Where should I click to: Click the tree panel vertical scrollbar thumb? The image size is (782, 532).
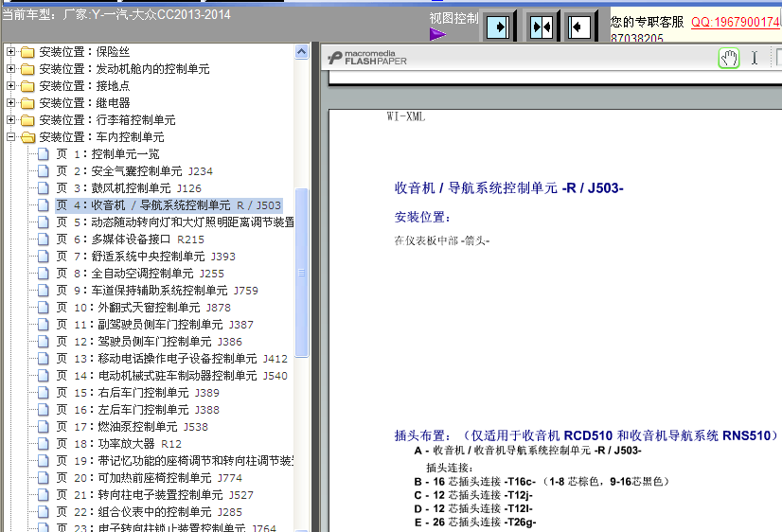[301, 273]
